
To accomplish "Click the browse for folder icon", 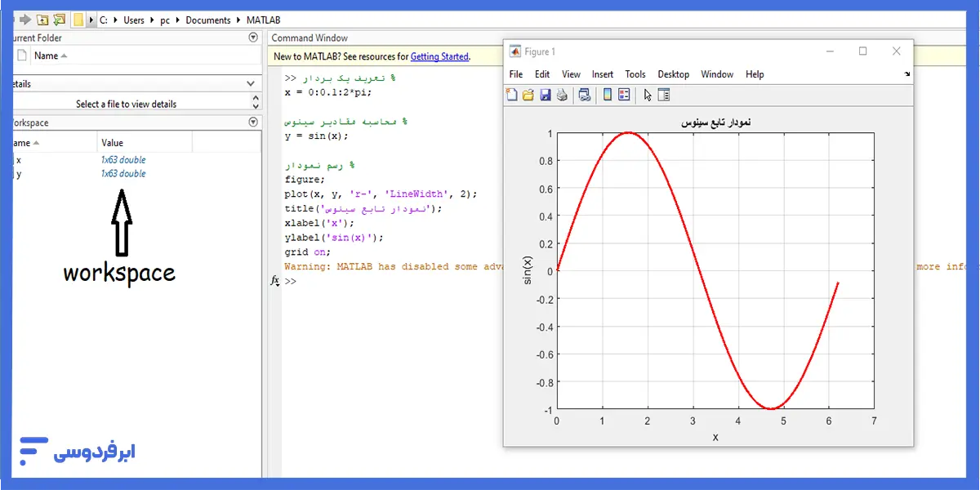I will [x=59, y=20].
